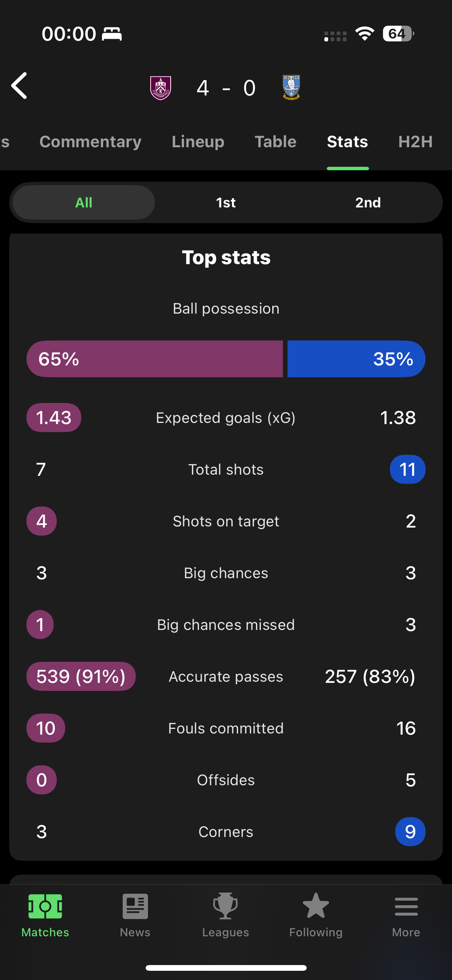Viewport: 452px width, 980px height.
Task: Open the Following star icon
Action: click(x=316, y=906)
